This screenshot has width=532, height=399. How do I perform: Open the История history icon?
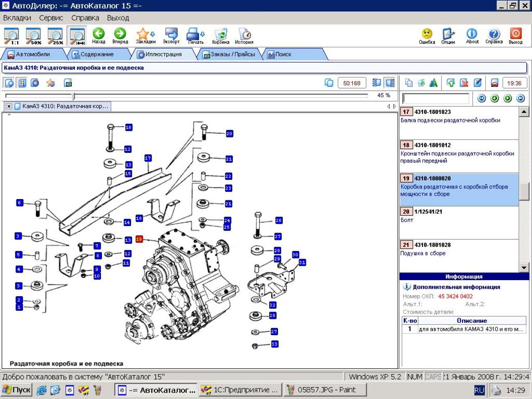[244, 36]
